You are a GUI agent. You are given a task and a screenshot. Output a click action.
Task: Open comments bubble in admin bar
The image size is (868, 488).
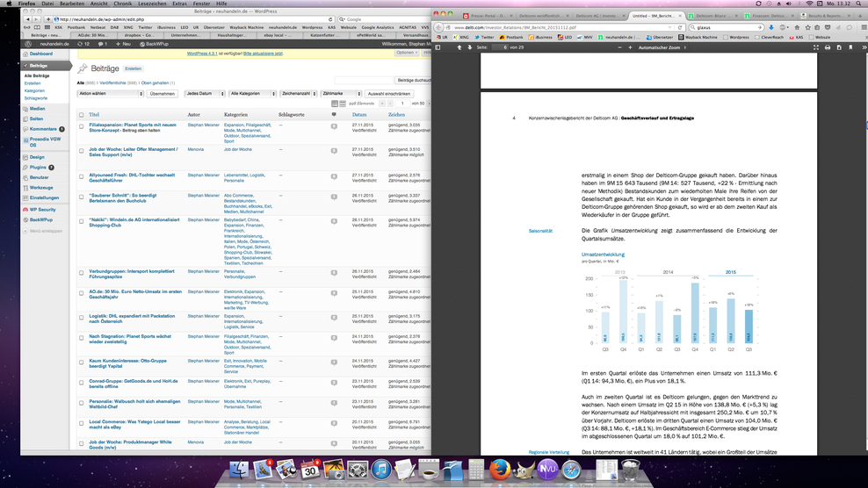102,44
